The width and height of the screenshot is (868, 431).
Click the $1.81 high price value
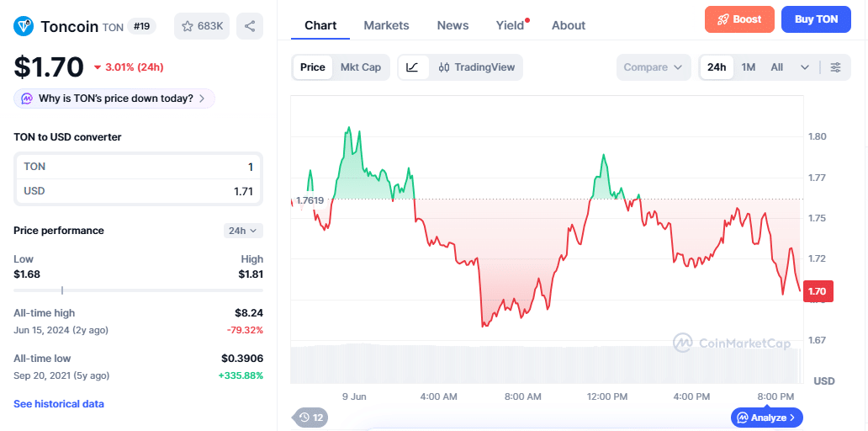(251, 274)
